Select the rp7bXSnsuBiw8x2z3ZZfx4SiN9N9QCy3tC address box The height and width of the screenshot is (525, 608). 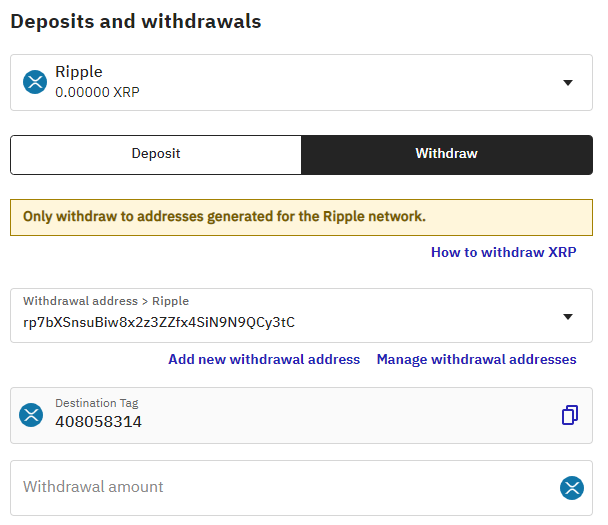tap(301, 315)
